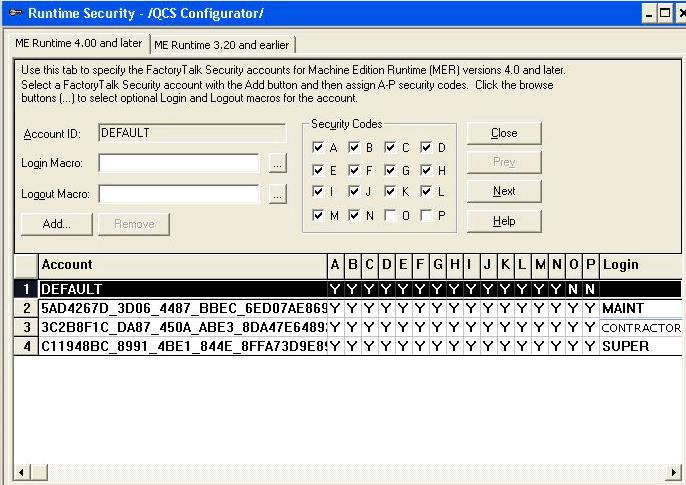Select account row starting with 3C2B8F1C
Viewport: 686px width, 485px height.
coord(348,327)
